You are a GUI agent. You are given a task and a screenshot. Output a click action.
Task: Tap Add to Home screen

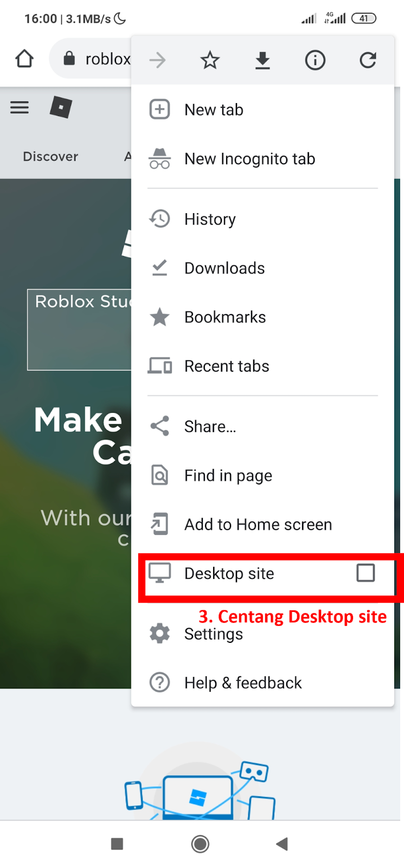[258, 525]
